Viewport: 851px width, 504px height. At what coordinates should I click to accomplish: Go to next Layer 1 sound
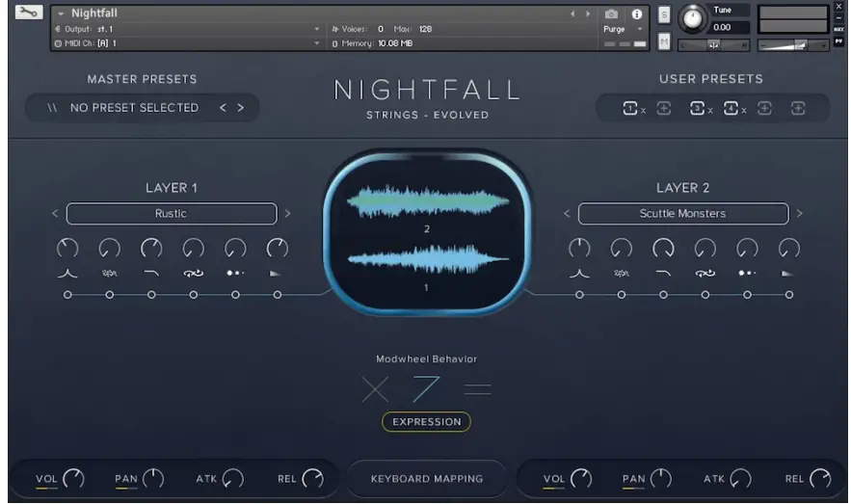(x=287, y=214)
